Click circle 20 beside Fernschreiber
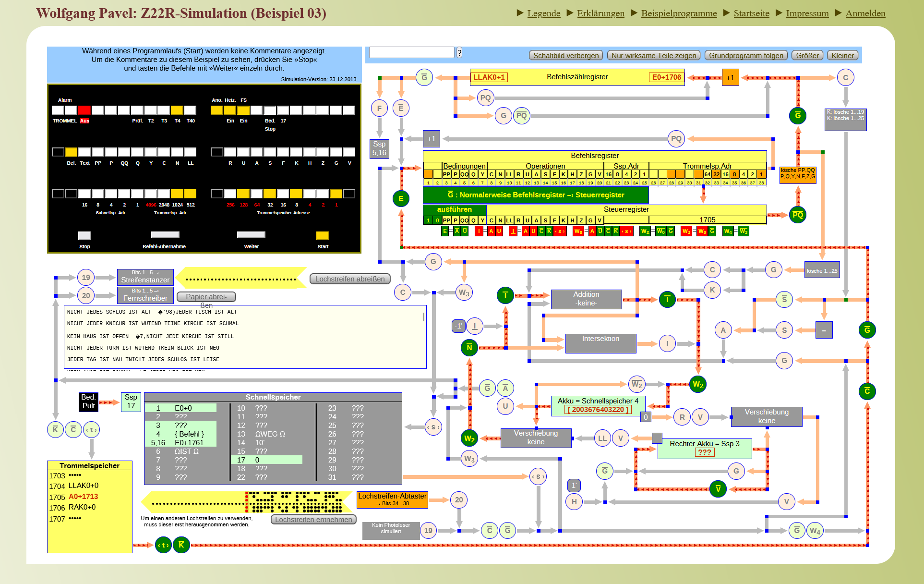 (85, 296)
